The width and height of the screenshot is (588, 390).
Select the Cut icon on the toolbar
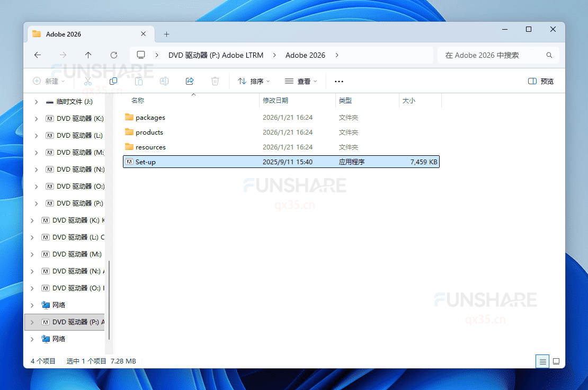pyautogui.click(x=87, y=81)
